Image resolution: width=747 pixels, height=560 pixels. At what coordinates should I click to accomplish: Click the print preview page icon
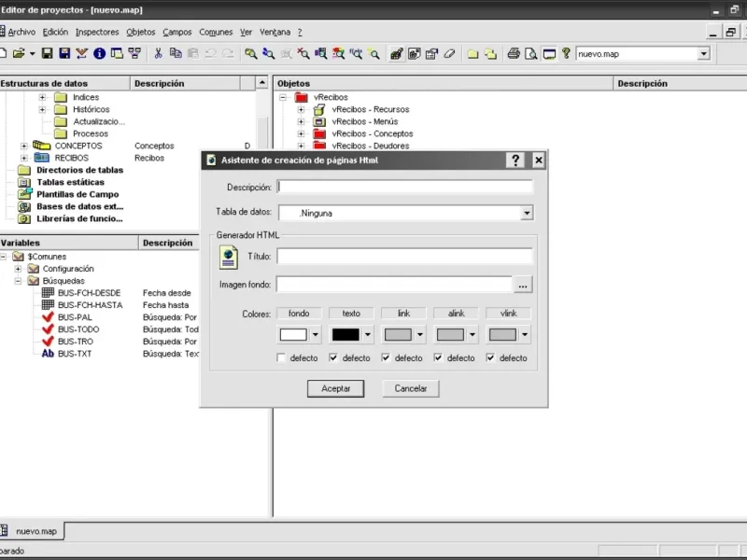coord(530,53)
